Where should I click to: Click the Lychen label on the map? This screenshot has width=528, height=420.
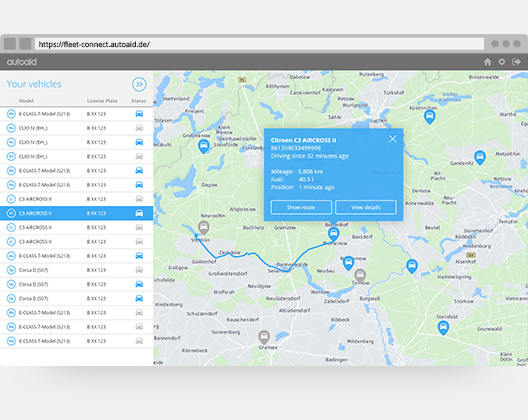pyautogui.click(x=378, y=120)
